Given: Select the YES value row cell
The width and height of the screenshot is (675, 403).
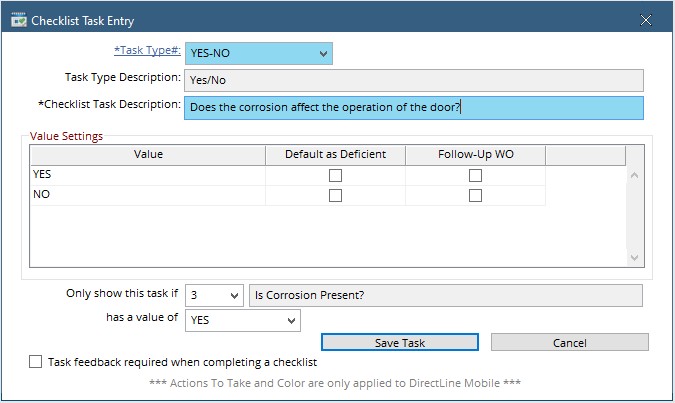Looking at the screenshot, I should (147, 175).
